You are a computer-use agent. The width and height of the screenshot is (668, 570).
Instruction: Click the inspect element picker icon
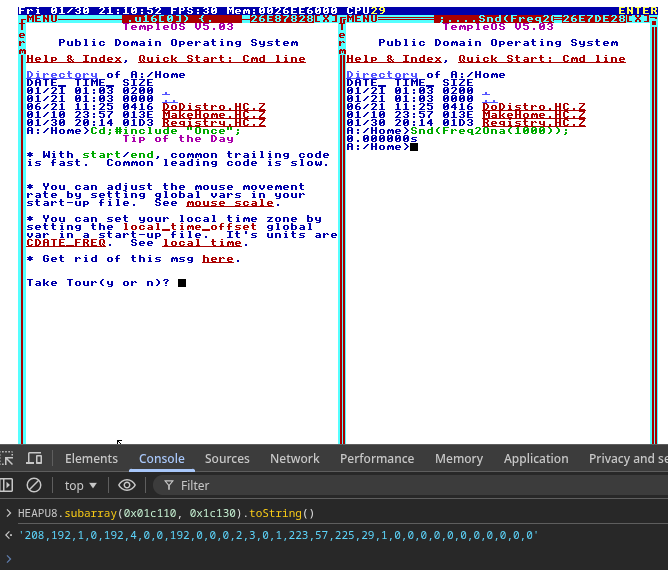7,459
